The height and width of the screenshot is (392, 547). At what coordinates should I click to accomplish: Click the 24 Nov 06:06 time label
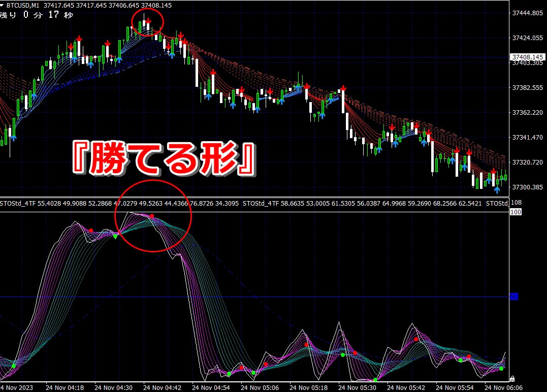click(x=504, y=388)
